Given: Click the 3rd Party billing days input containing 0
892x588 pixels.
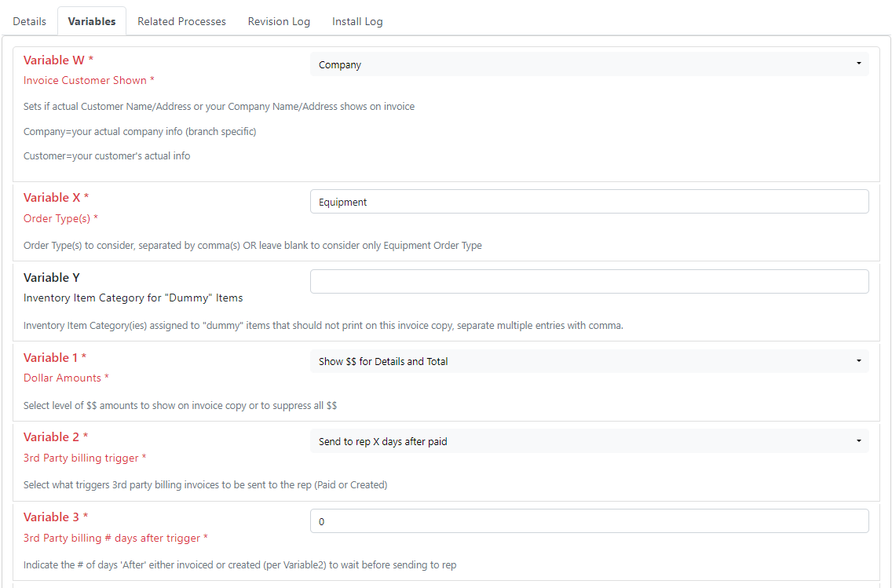Looking at the screenshot, I should pos(590,521).
